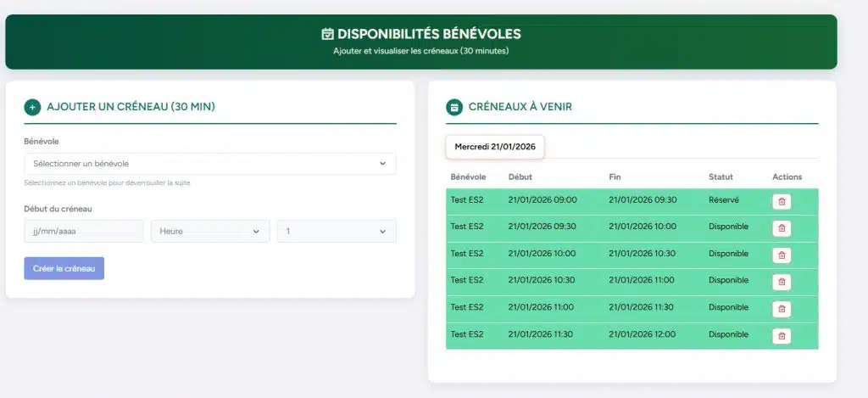Click the Réservé status cell
This screenshot has height=398, width=868.
[x=724, y=200]
